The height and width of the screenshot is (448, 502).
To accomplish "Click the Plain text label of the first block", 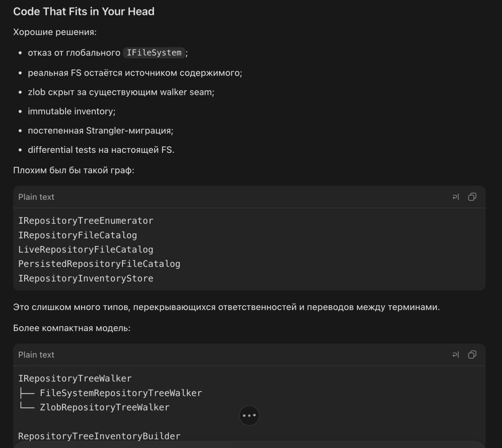I will click(36, 197).
